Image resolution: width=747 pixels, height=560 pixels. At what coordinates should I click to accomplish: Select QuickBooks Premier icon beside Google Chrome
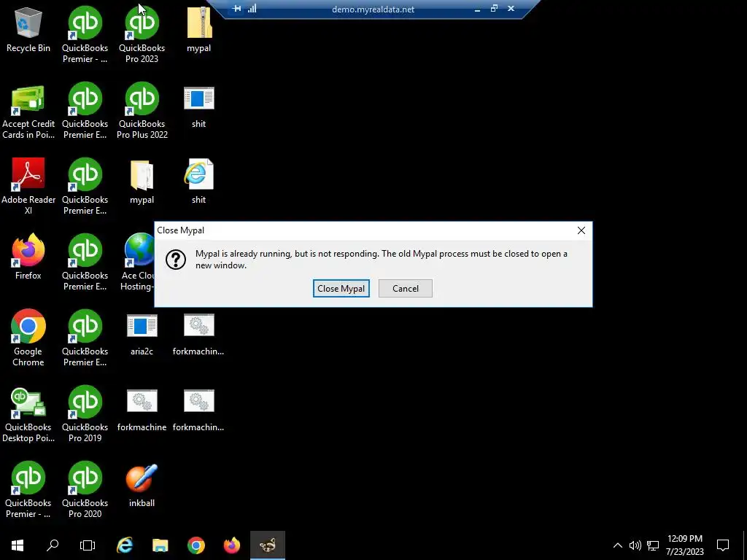tap(85, 338)
